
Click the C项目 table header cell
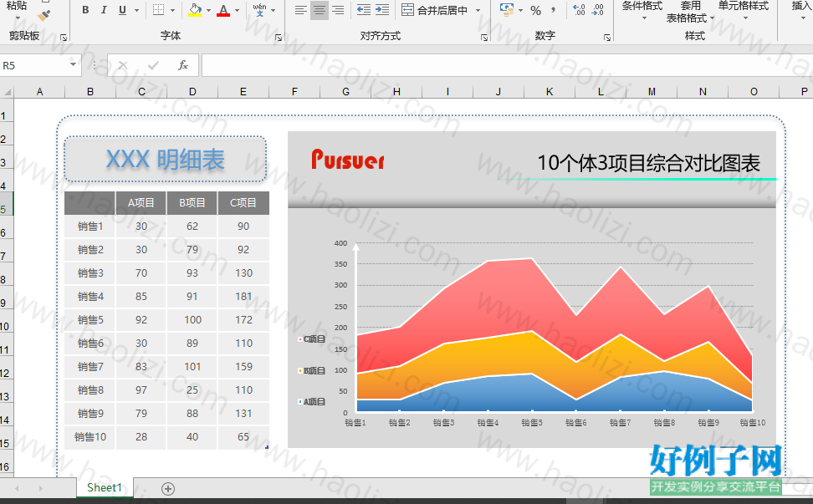(243, 203)
